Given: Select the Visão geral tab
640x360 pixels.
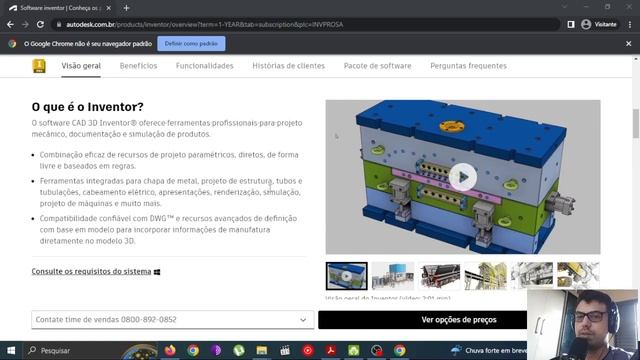Looking at the screenshot, I should pyautogui.click(x=81, y=66).
